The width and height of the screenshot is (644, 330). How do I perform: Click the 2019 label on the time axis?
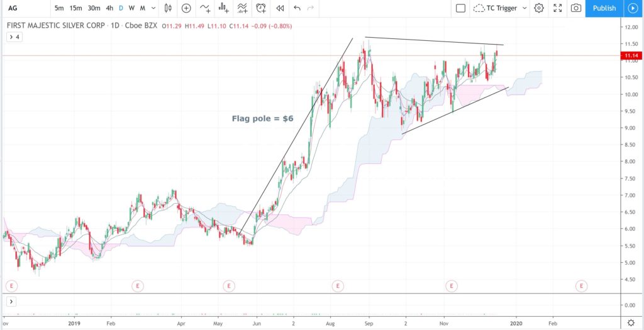click(75, 323)
